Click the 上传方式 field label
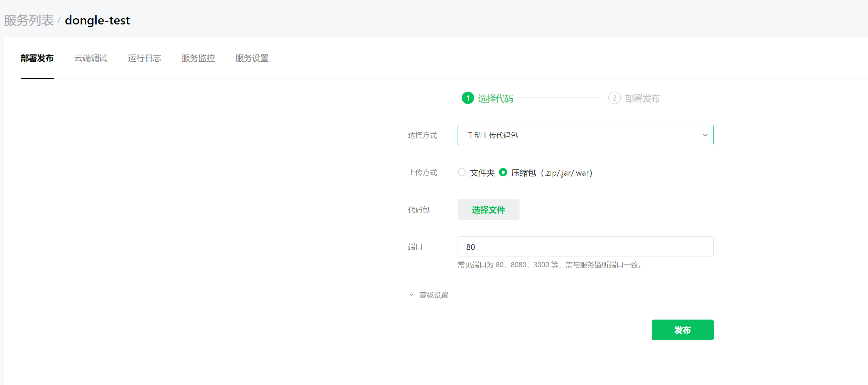The image size is (868, 385). (x=422, y=173)
